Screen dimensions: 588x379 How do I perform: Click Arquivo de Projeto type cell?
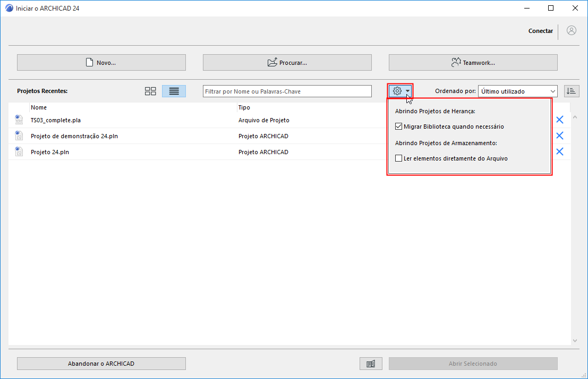(264, 120)
